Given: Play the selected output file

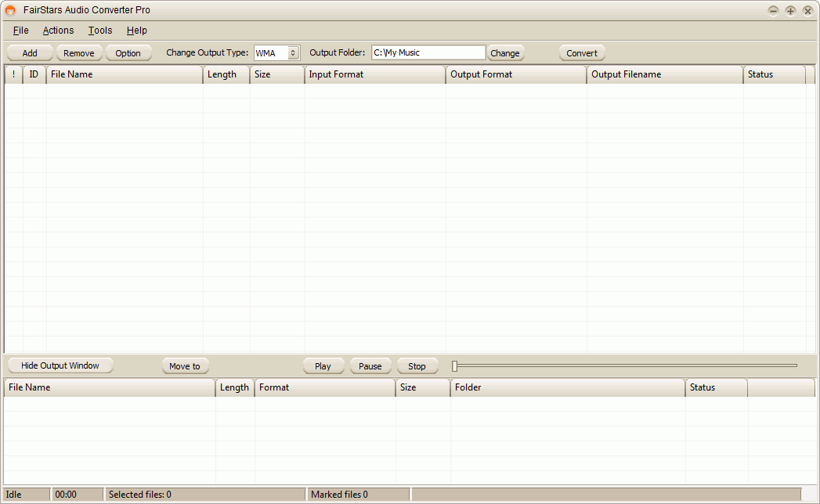Looking at the screenshot, I should click(323, 365).
